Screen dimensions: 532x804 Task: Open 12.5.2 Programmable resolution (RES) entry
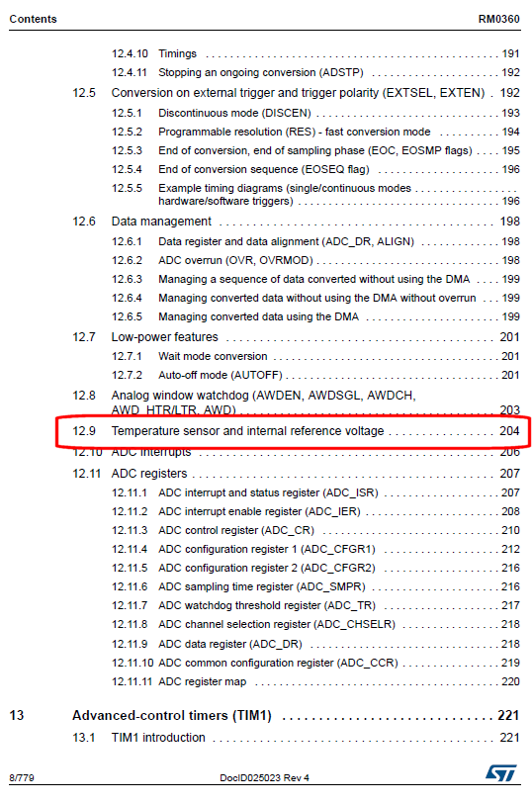[x=315, y=132]
